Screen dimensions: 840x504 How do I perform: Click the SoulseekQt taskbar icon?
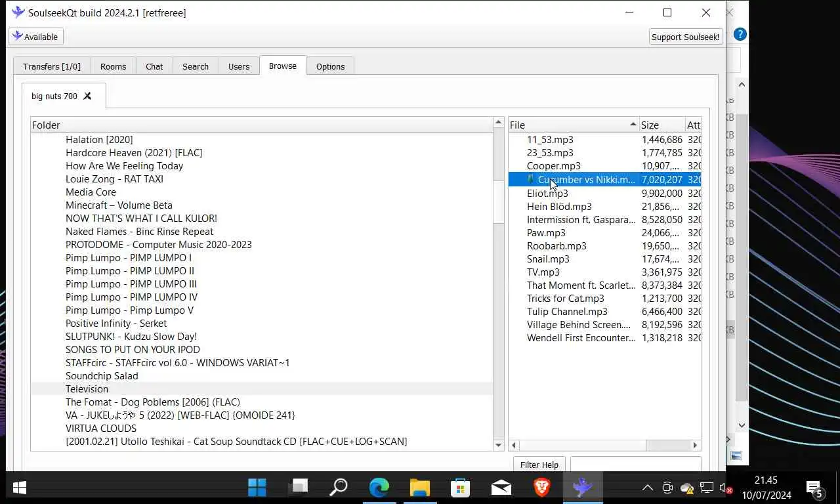[582, 487]
